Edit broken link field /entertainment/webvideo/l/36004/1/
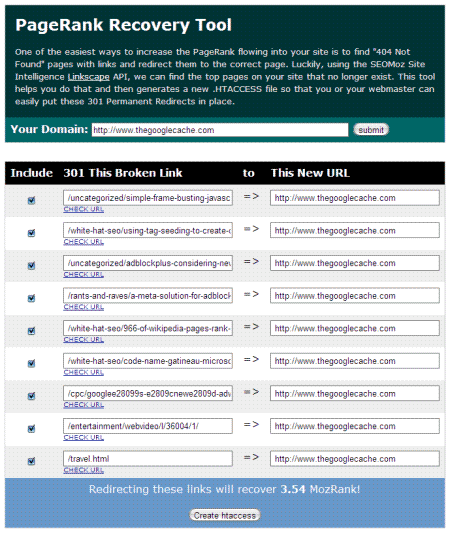 click(x=148, y=426)
